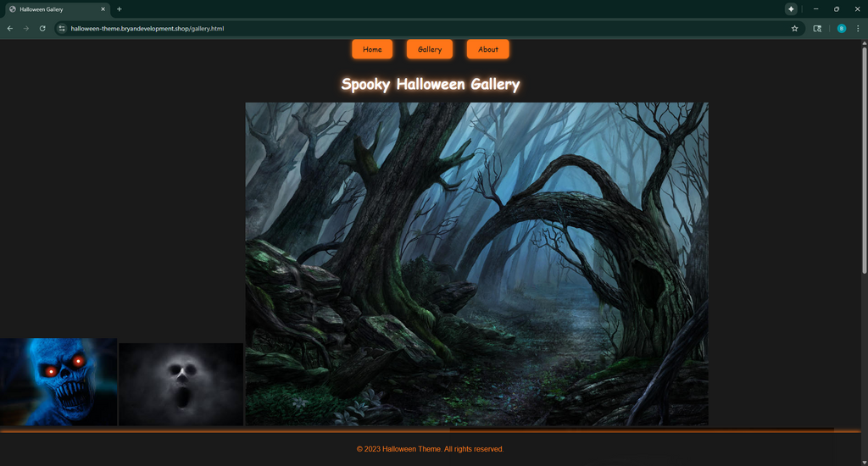
Task: Reload the Halloween Gallery page
Action: tap(42, 28)
